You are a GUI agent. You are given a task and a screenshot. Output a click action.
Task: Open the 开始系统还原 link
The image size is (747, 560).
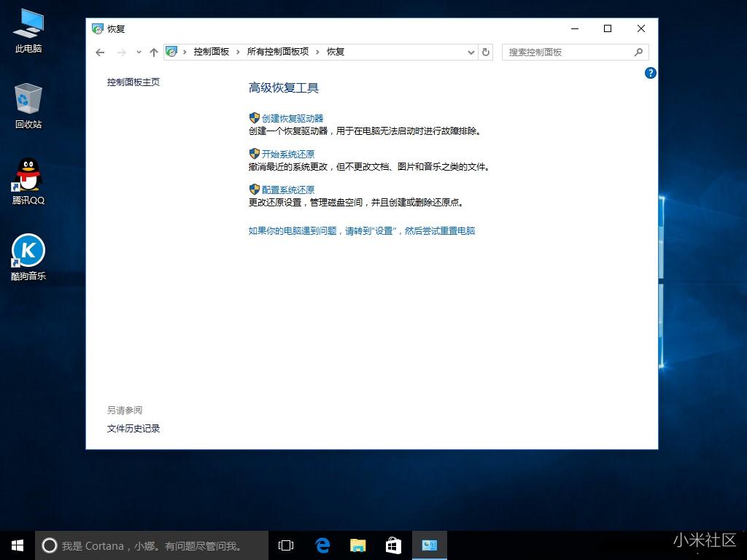[288, 153]
